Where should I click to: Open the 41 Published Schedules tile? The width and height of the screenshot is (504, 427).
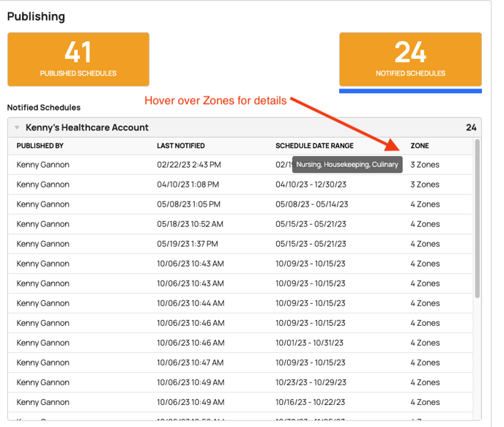pyautogui.click(x=78, y=59)
